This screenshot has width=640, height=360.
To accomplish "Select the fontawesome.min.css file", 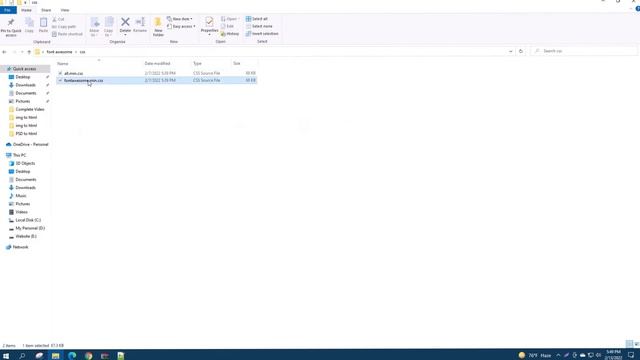I will click(157, 80).
